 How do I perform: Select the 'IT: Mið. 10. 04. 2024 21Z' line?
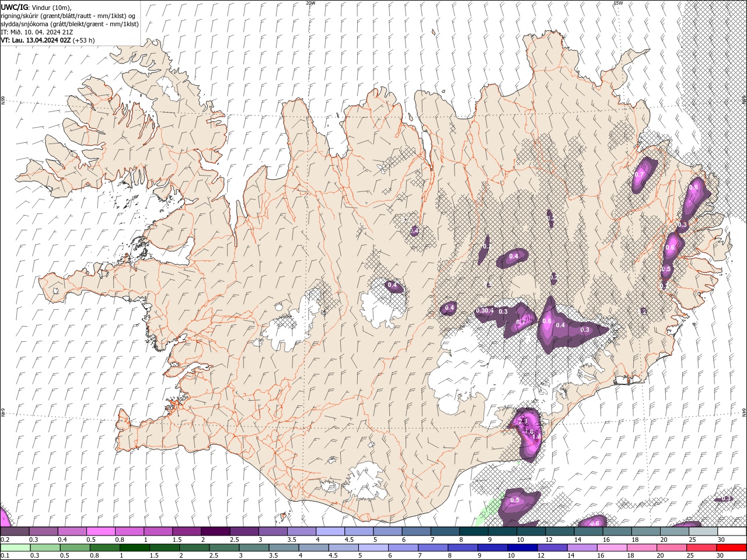click(36, 32)
